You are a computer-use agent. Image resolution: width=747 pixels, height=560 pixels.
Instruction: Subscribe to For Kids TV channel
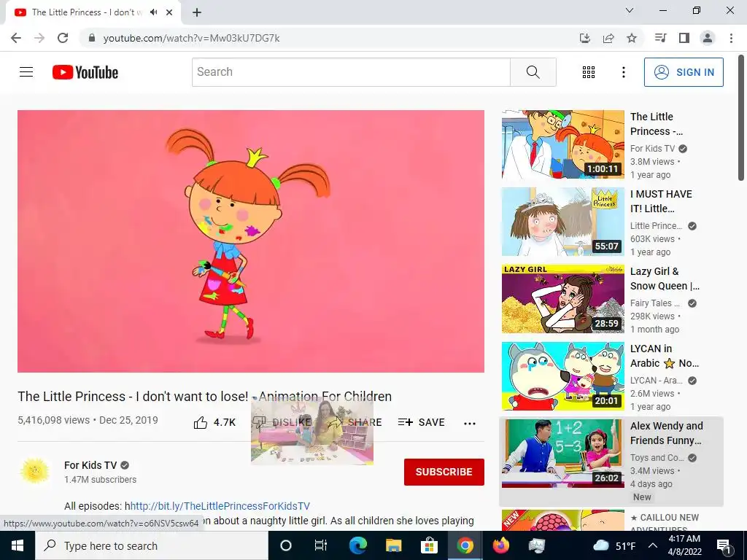444,472
